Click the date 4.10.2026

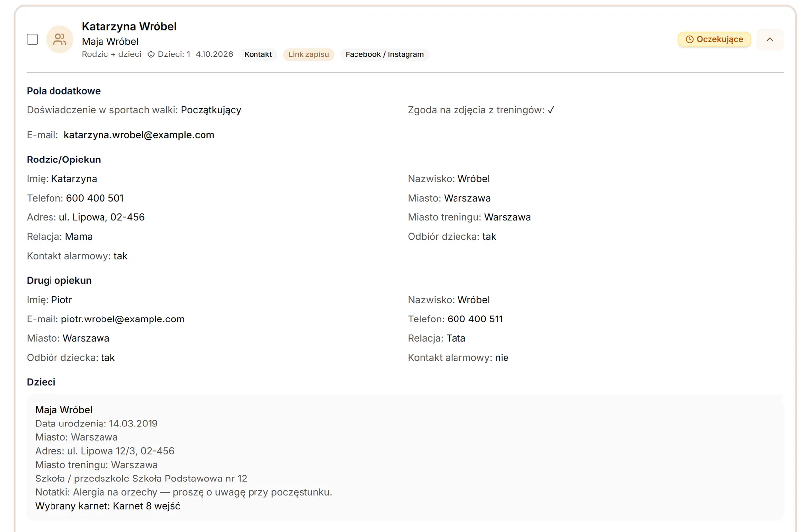(214, 54)
